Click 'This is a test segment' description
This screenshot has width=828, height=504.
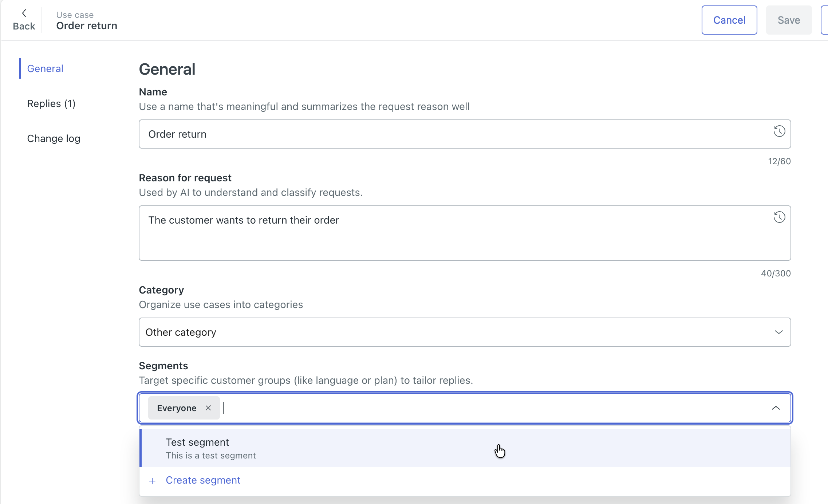211,455
